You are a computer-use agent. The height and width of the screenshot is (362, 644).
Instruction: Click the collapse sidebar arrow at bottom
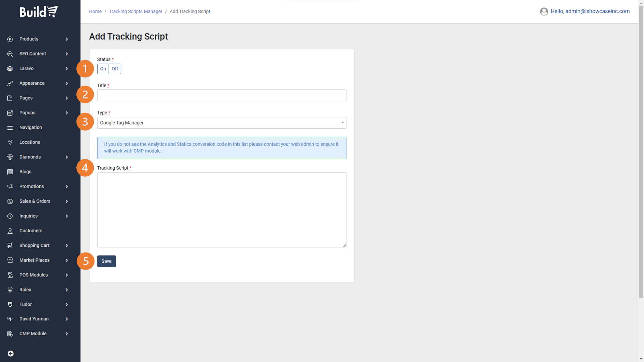pyautogui.click(x=11, y=353)
